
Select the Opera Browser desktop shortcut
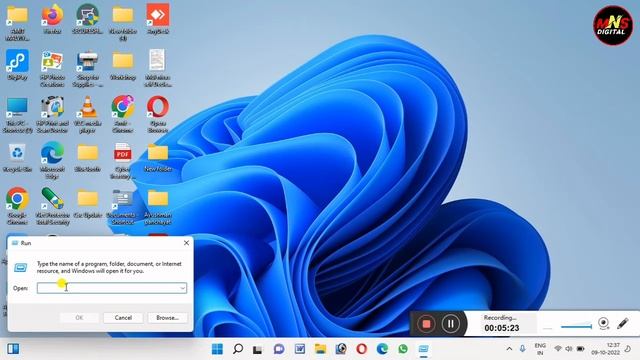[x=158, y=115]
